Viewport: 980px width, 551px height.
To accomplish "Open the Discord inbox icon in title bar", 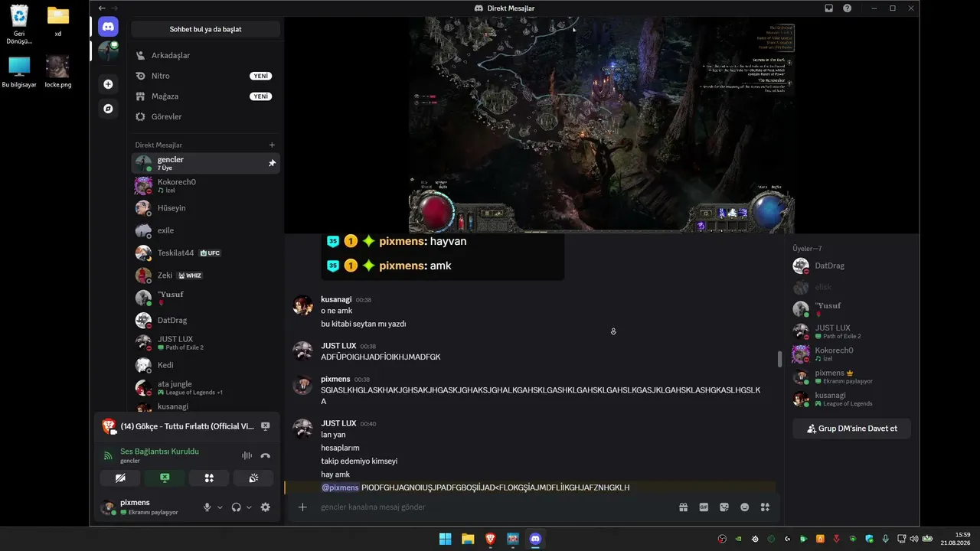I will [828, 8].
